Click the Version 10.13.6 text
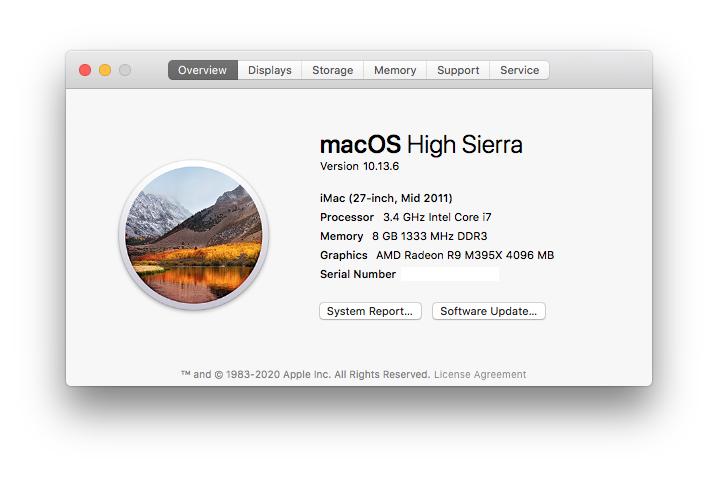The image size is (728, 478). click(x=359, y=166)
